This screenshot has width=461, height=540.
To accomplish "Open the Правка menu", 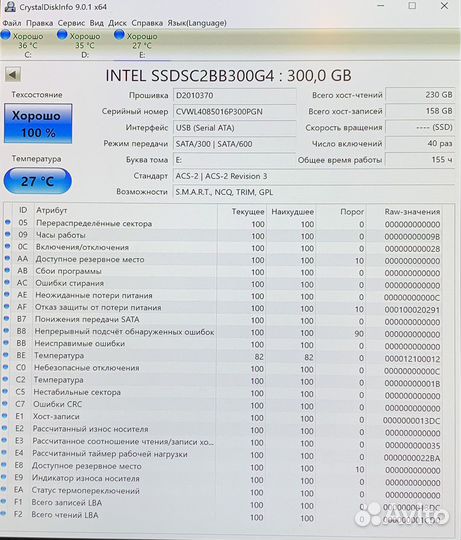I will point(39,23).
